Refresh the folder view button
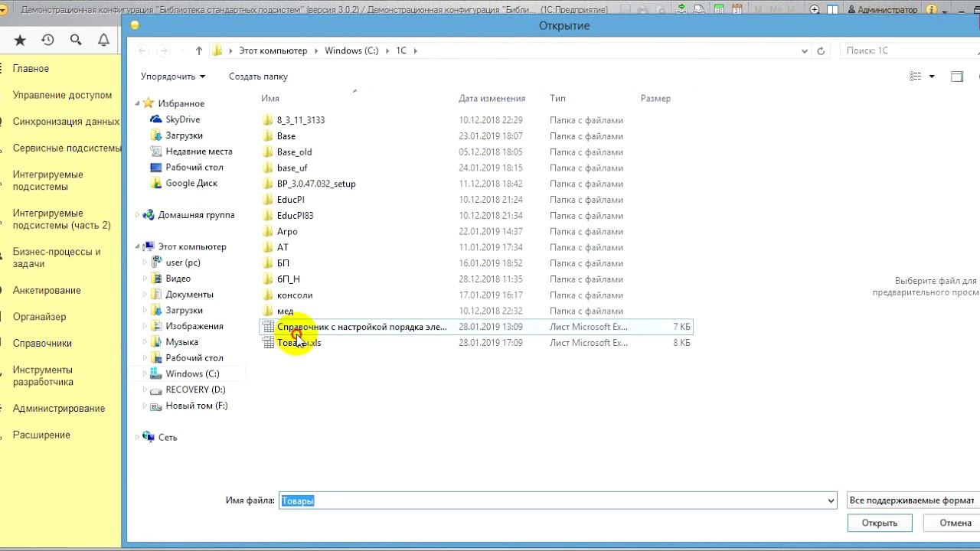This screenshot has width=980, height=551. (x=821, y=51)
